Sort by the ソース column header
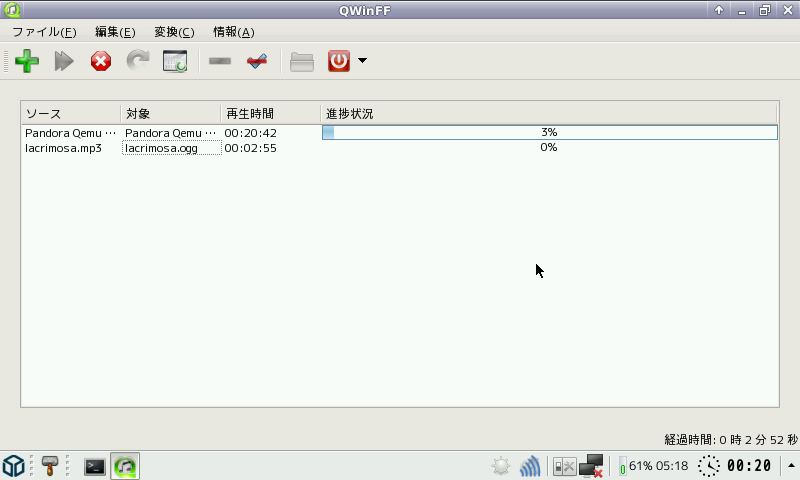 pos(70,113)
